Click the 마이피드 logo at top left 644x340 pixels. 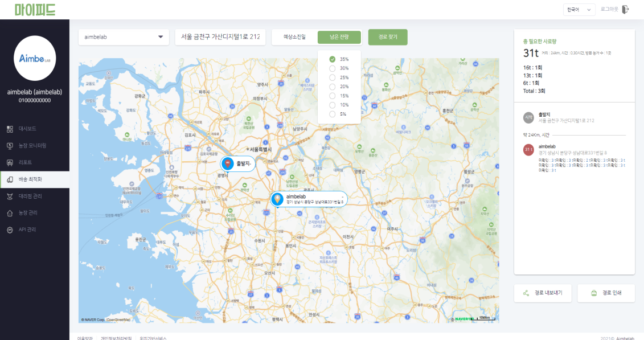[x=35, y=10]
